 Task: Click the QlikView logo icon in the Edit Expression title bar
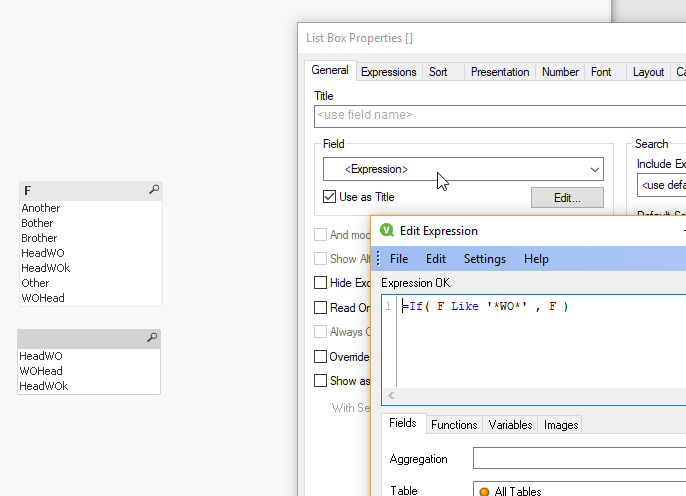(x=387, y=230)
